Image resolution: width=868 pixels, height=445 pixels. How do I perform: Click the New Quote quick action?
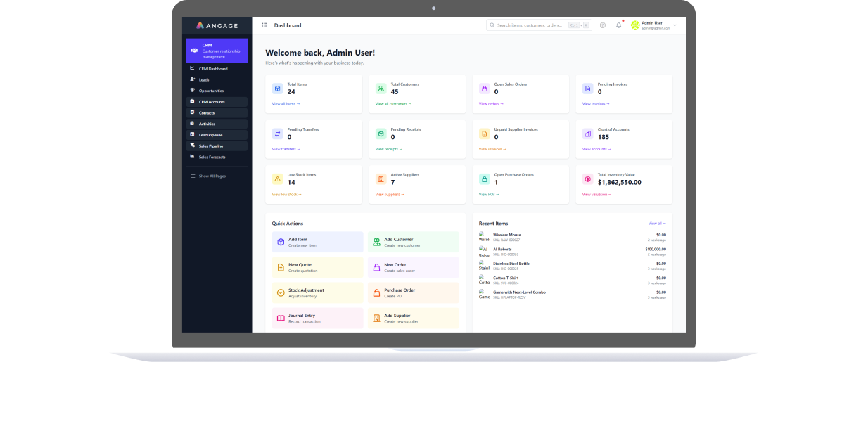pyautogui.click(x=317, y=267)
